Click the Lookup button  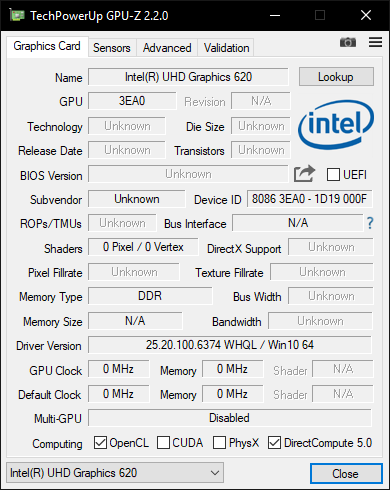[336, 77]
